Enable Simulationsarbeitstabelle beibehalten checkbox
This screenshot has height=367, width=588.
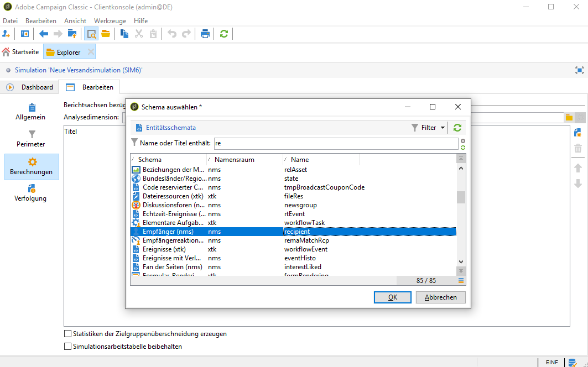coord(68,347)
